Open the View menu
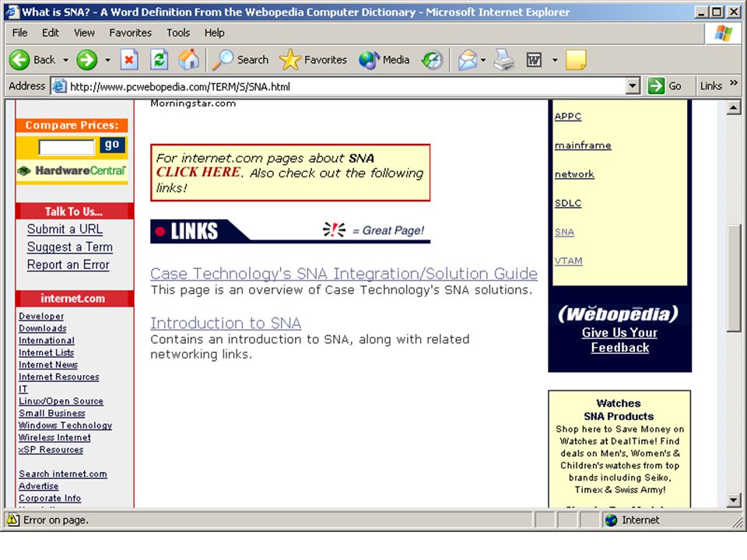This screenshot has width=747, height=560. 84,33
